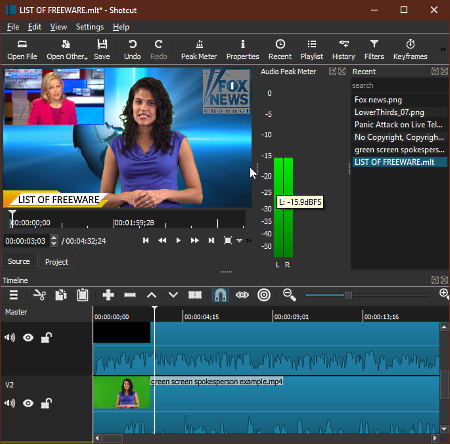
Task: Toggle the Recent panel from toolbar
Action: point(280,50)
